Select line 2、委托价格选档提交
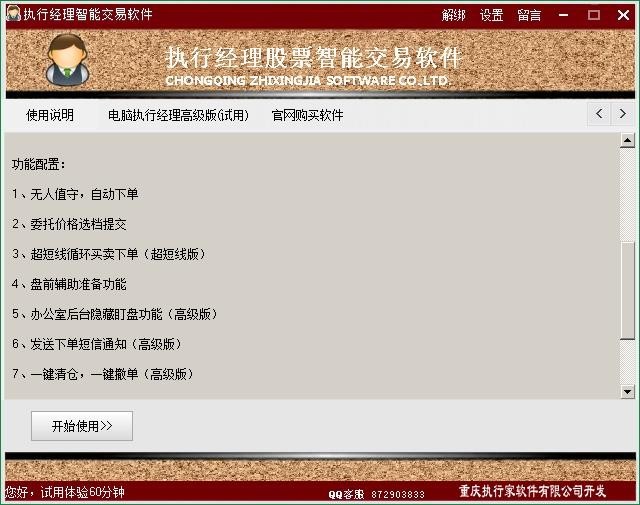This screenshot has height=505, width=640. (69, 224)
